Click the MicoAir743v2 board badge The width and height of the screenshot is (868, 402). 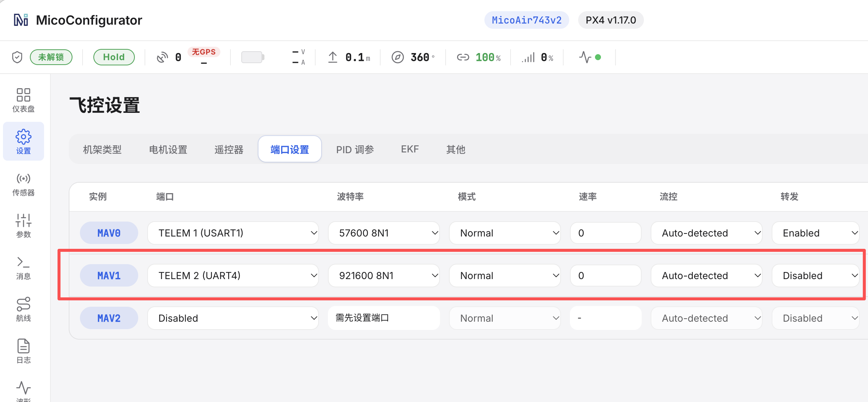click(527, 20)
